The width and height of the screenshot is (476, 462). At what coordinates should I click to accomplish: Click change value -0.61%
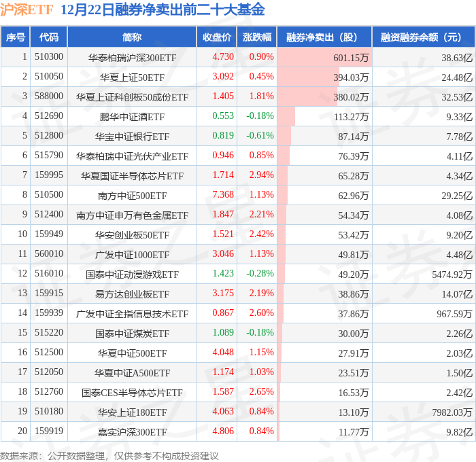(260, 136)
